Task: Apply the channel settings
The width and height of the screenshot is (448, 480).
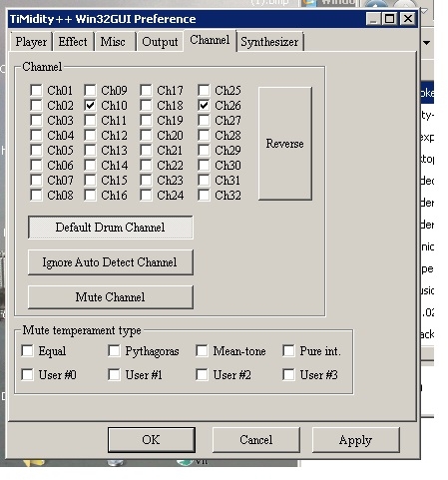Action: tap(355, 440)
